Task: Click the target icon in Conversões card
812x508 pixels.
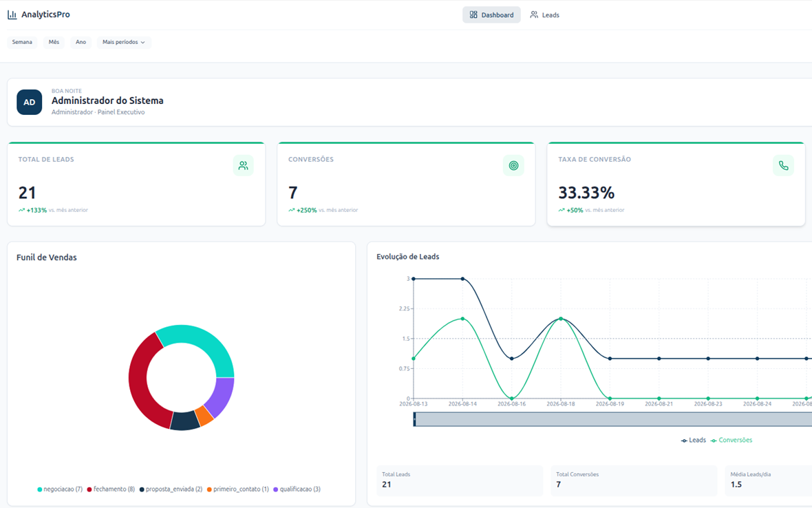Action: (513, 166)
